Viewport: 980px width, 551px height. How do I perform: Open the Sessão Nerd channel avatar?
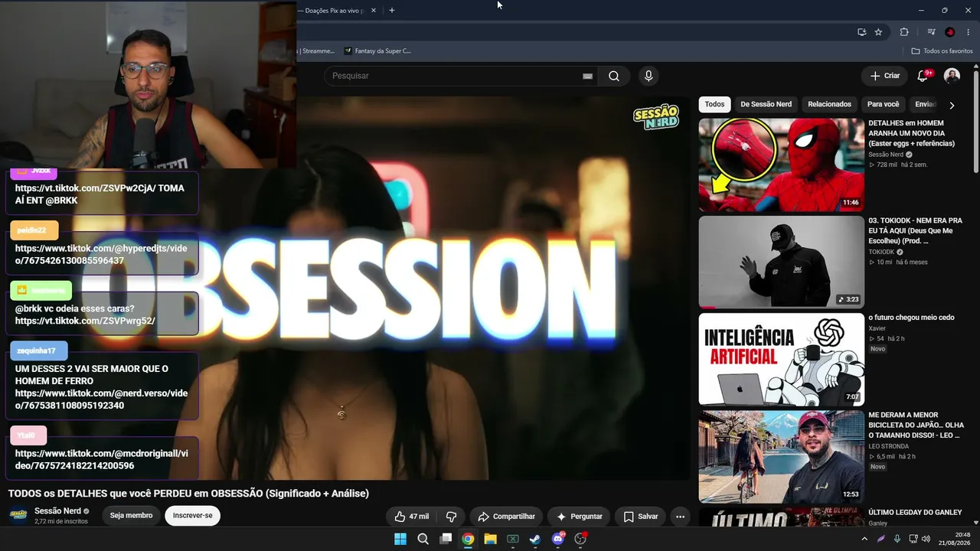pyautogui.click(x=18, y=515)
